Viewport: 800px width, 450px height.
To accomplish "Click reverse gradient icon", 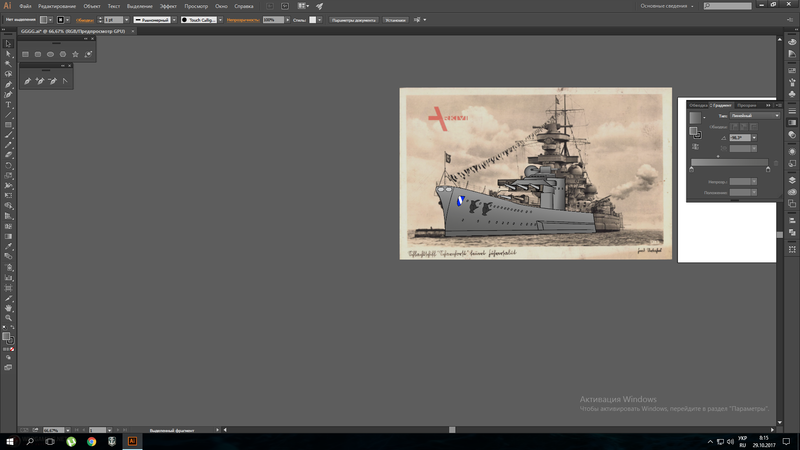I will click(695, 147).
